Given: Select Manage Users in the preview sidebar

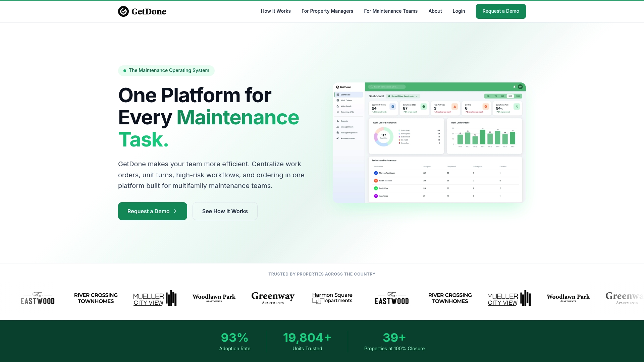Looking at the screenshot, I should pyautogui.click(x=349, y=127).
